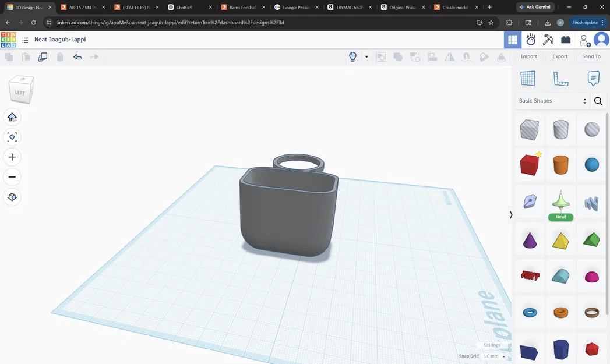Expand the arrow beside the lightbulb icon
Screen dimensions: 610x364
366,56
